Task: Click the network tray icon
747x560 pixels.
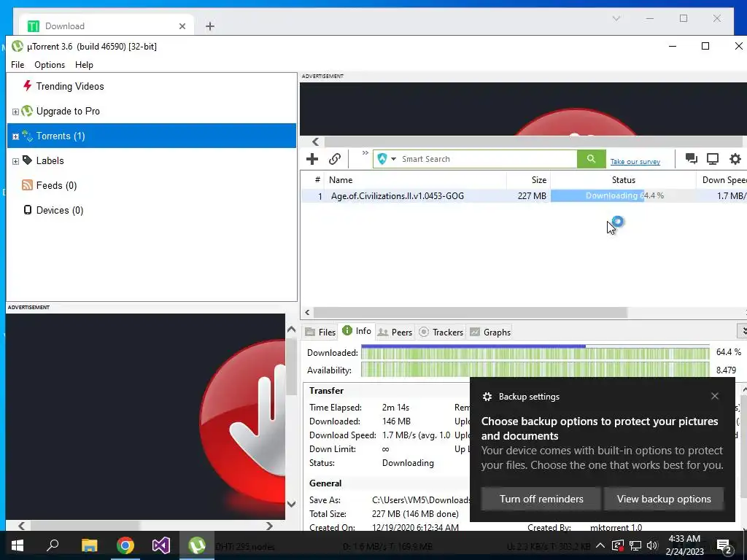Action: point(635,545)
